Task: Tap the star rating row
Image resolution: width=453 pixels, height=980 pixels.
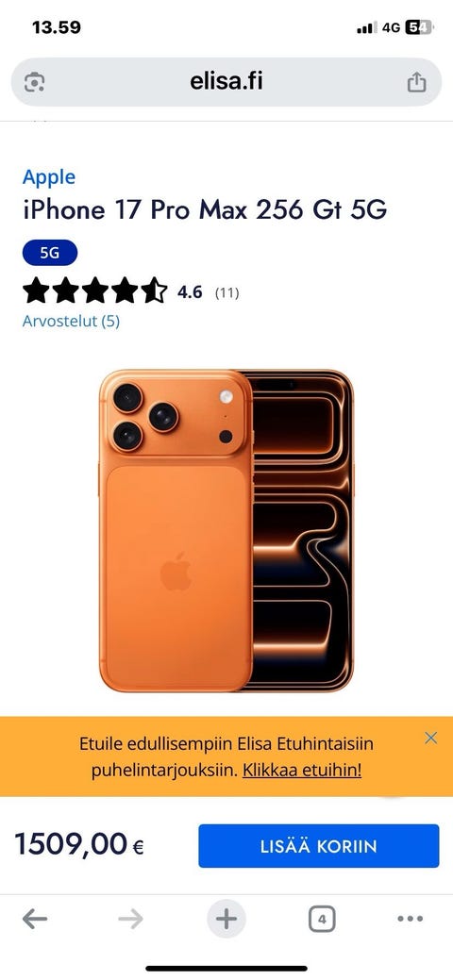Action: [131, 291]
